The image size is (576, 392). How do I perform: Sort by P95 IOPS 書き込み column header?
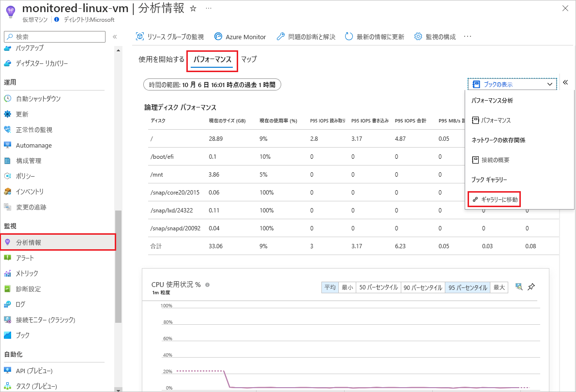point(370,121)
